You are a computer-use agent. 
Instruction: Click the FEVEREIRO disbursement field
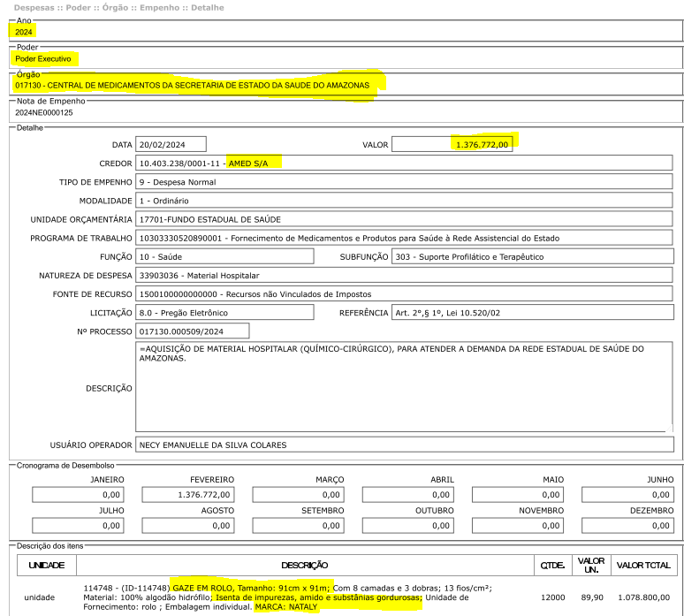tap(188, 495)
